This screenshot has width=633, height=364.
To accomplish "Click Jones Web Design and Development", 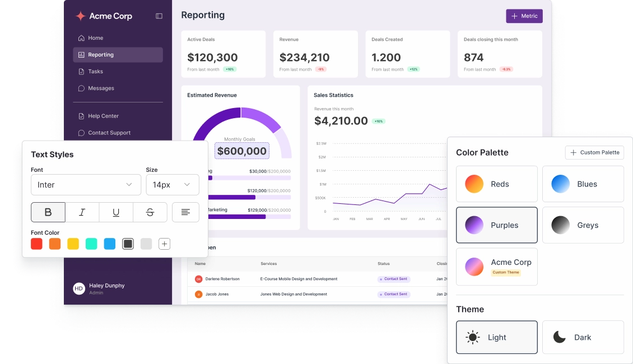I will point(294,295).
